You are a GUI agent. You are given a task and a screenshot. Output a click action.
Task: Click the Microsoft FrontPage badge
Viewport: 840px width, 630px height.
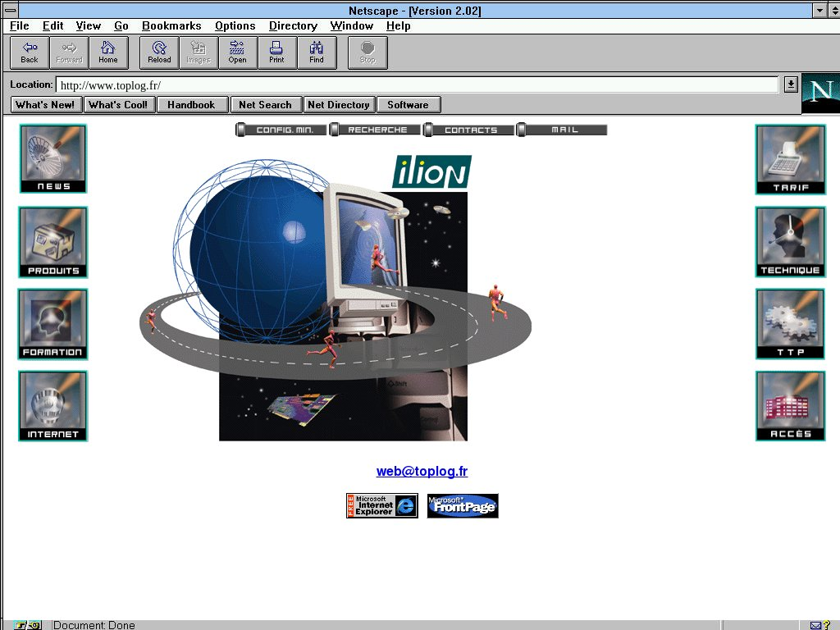[x=463, y=505]
